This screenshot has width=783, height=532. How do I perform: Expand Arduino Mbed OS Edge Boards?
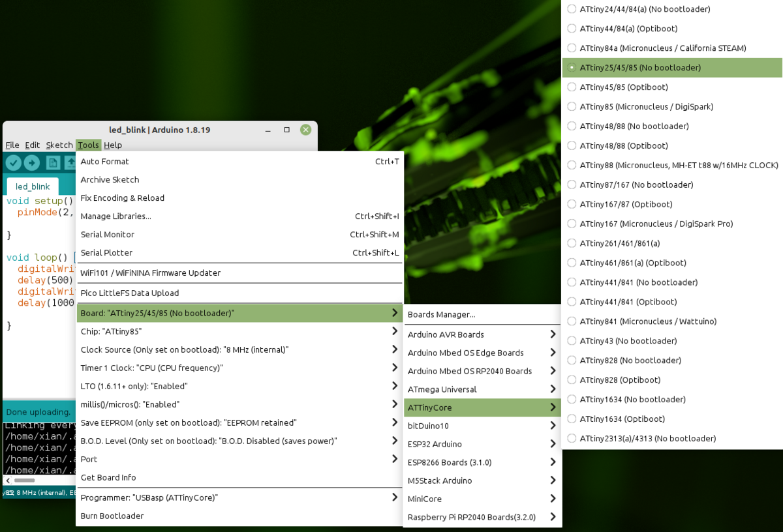tap(482, 353)
